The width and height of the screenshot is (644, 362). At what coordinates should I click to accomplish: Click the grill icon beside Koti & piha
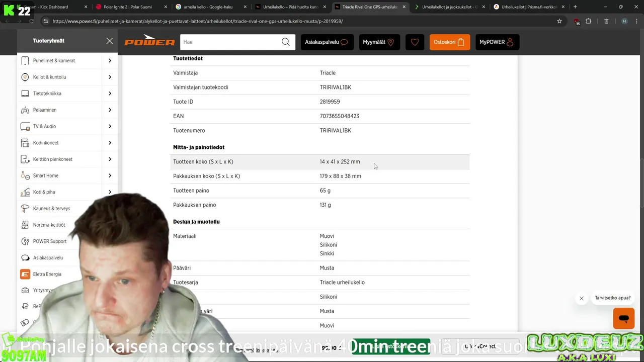[x=25, y=192]
